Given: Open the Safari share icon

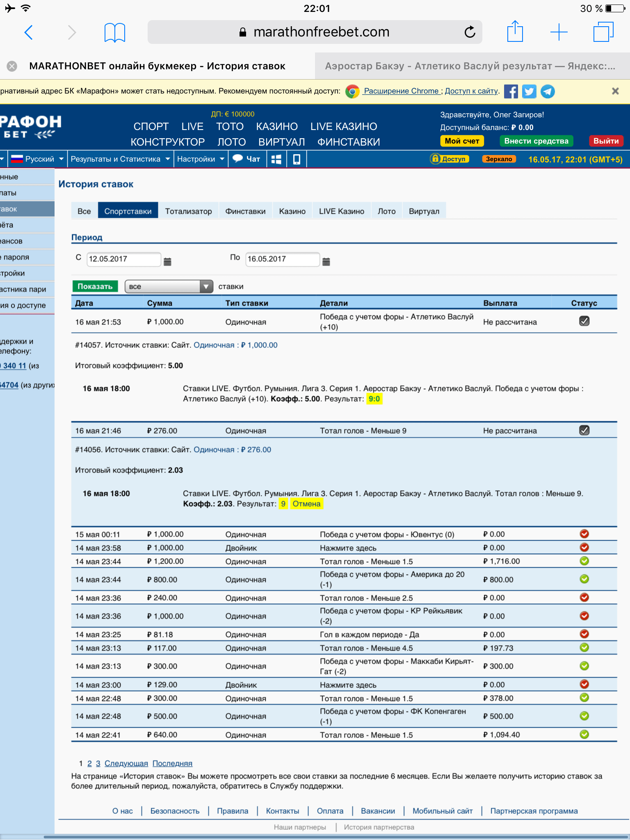Looking at the screenshot, I should (515, 32).
